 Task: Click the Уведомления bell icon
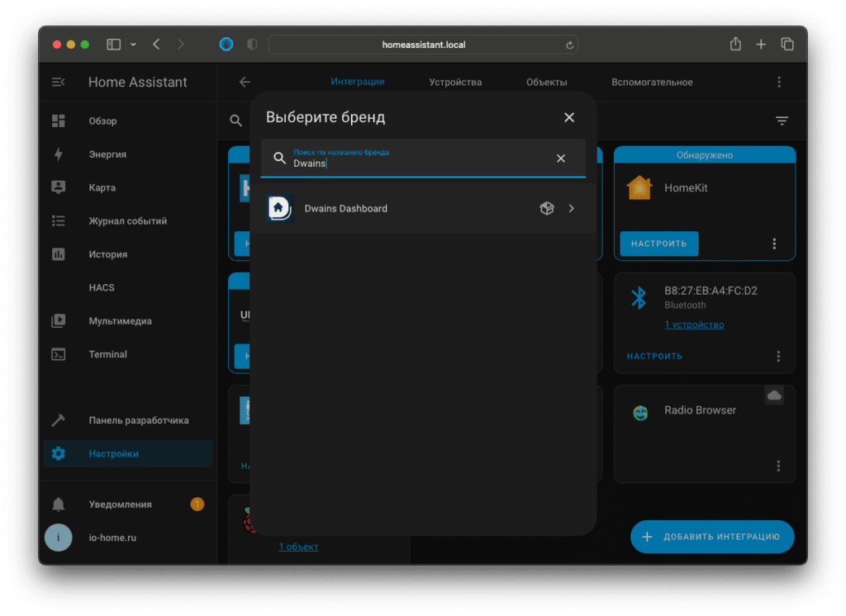59,505
